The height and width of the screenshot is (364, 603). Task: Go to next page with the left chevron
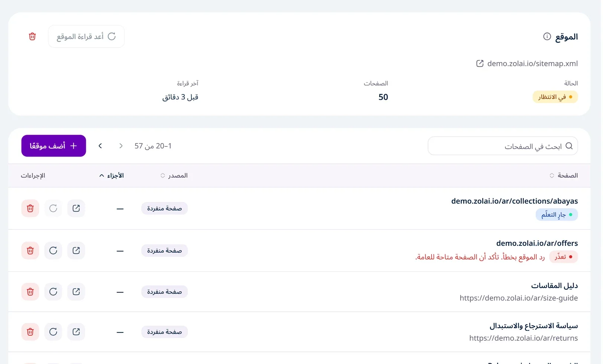click(100, 146)
